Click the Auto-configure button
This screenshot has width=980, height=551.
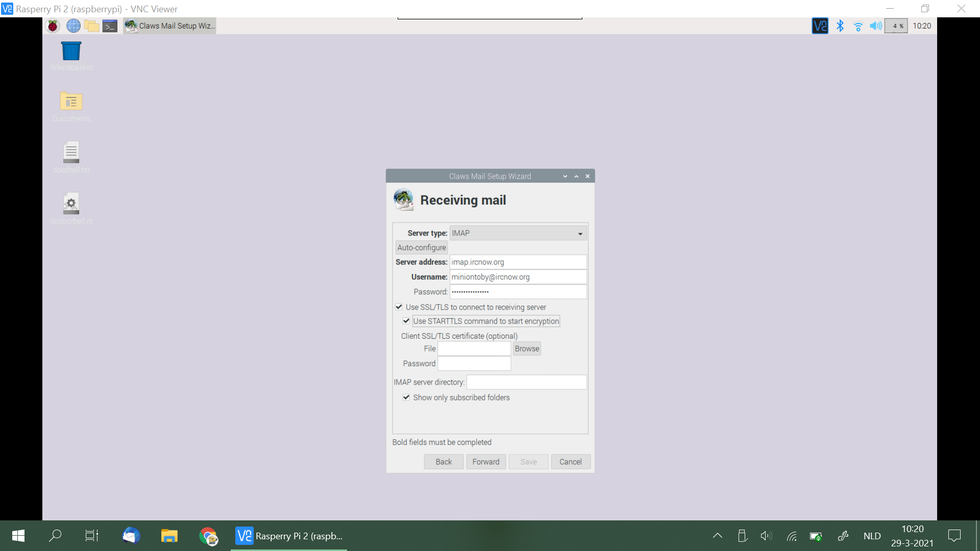point(422,247)
